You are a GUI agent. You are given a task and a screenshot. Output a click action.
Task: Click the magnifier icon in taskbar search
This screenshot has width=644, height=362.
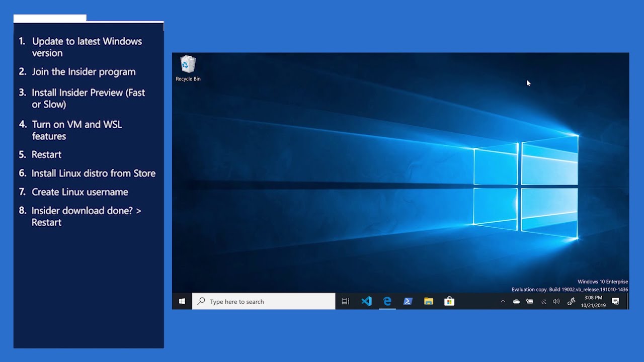(201, 302)
